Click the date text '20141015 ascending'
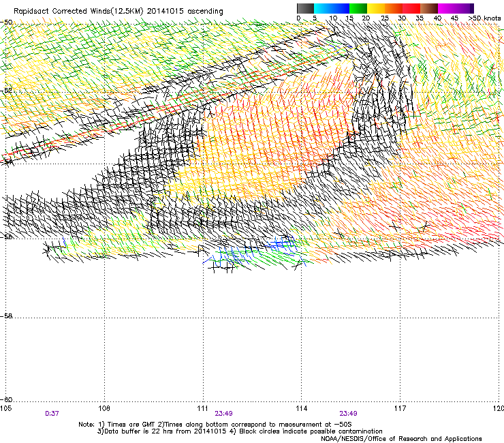 [x=185, y=12]
